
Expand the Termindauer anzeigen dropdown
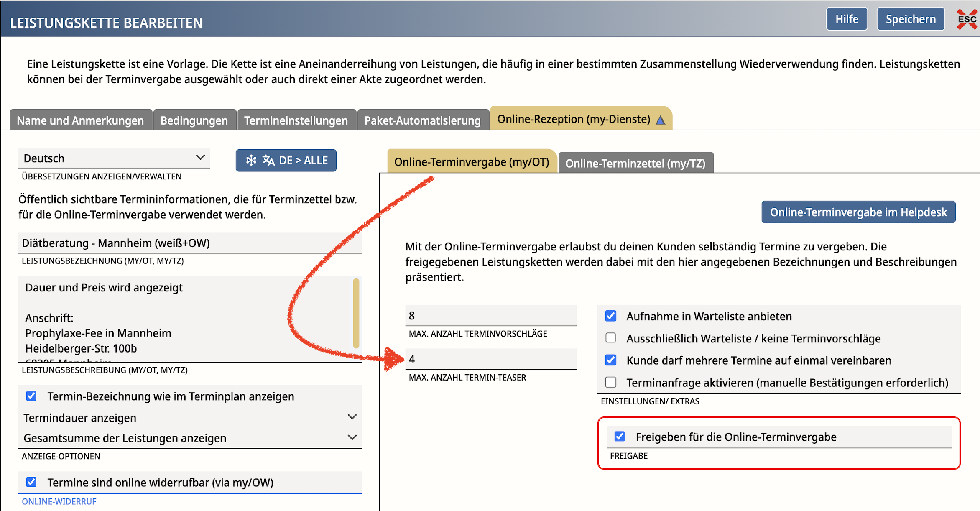pos(190,417)
